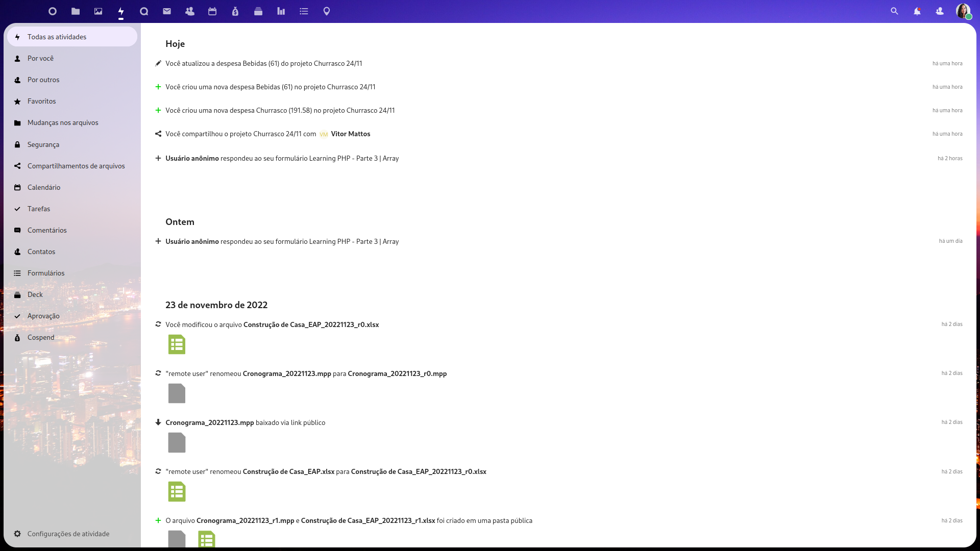
Task: Open Cronograma_20221123_r0.mpp file link
Action: click(397, 374)
